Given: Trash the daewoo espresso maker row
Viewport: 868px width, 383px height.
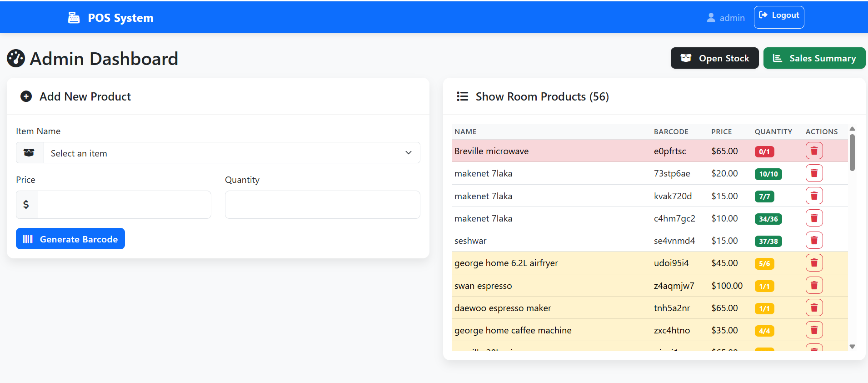Looking at the screenshot, I should 814,308.
